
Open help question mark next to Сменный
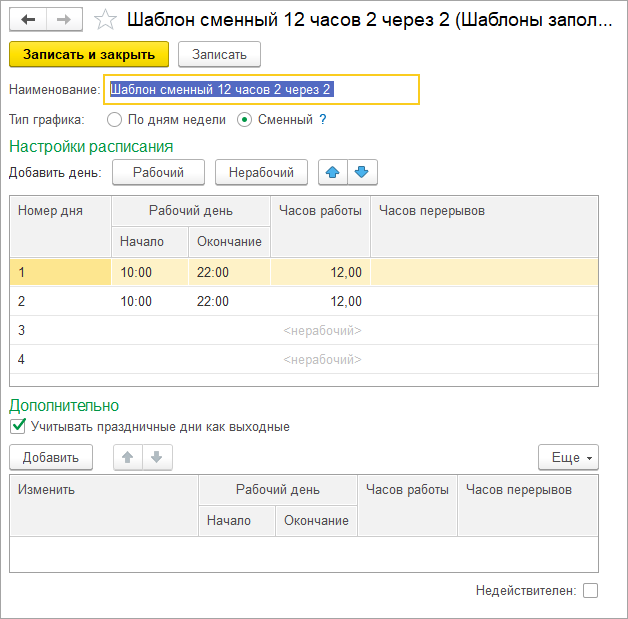click(323, 119)
